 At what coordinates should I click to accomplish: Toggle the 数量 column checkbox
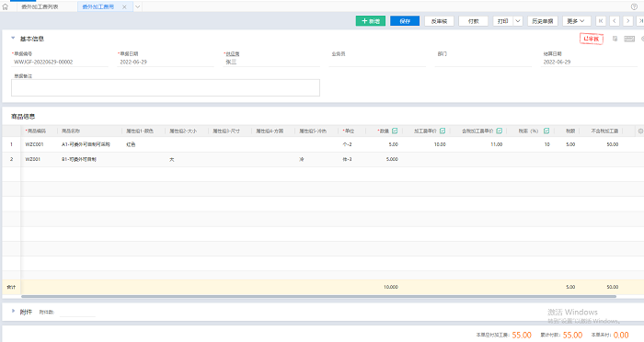pyautogui.click(x=395, y=131)
